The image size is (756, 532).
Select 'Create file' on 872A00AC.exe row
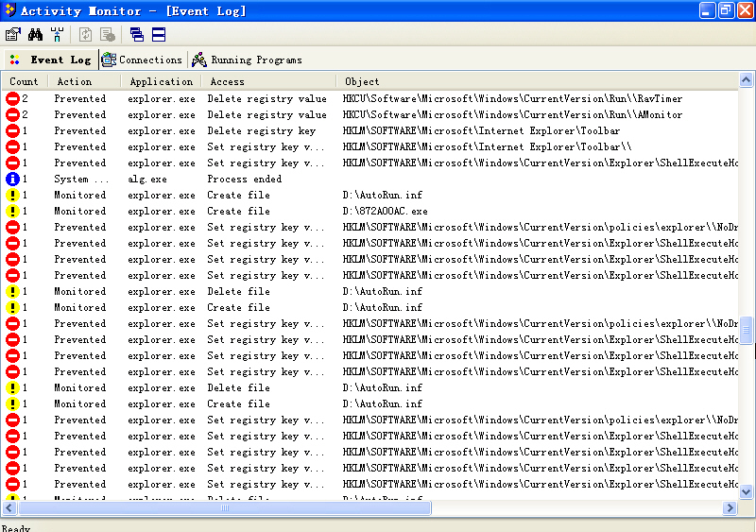[239, 212]
